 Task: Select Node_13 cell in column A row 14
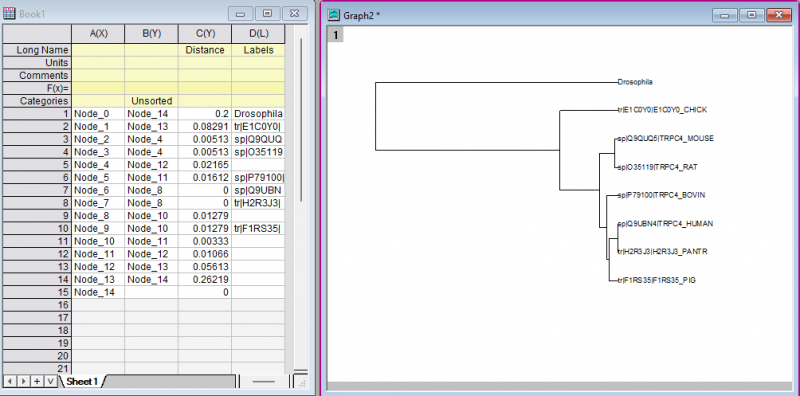tap(98, 280)
